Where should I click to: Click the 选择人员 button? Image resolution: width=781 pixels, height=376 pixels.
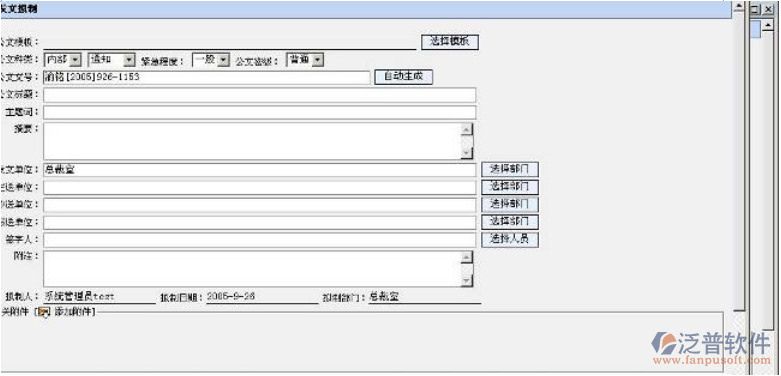[x=510, y=239]
